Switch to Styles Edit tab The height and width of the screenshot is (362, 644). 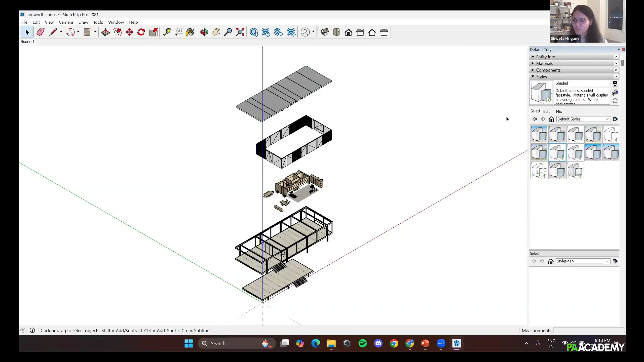tap(546, 111)
